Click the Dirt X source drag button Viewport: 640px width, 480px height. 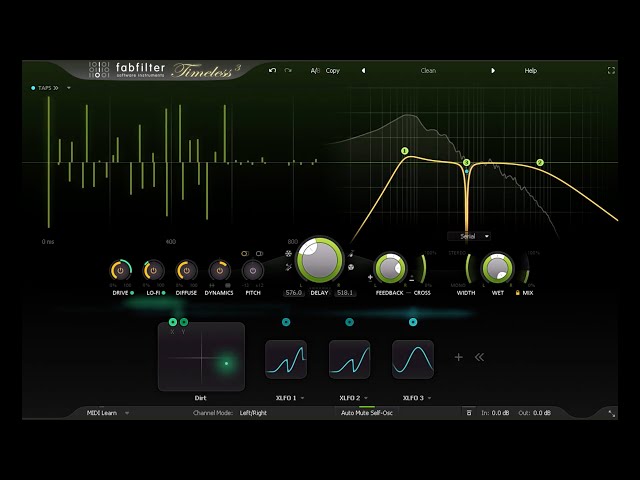(x=173, y=322)
